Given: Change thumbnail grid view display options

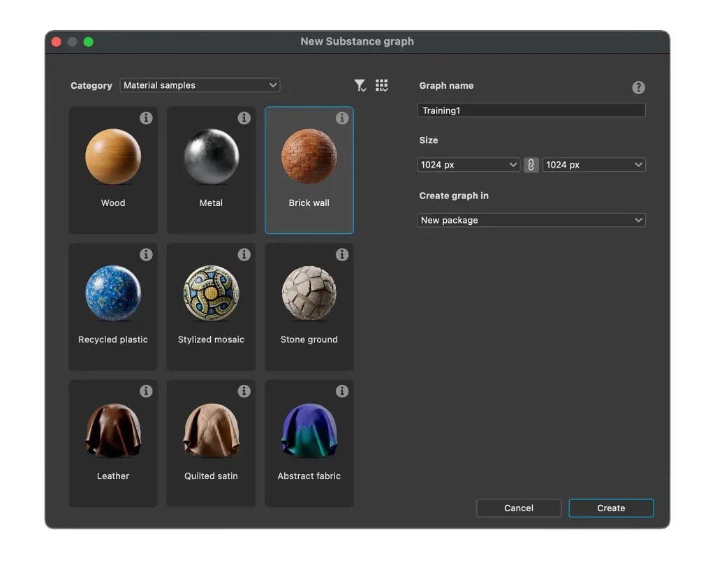Looking at the screenshot, I should click(381, 85).
